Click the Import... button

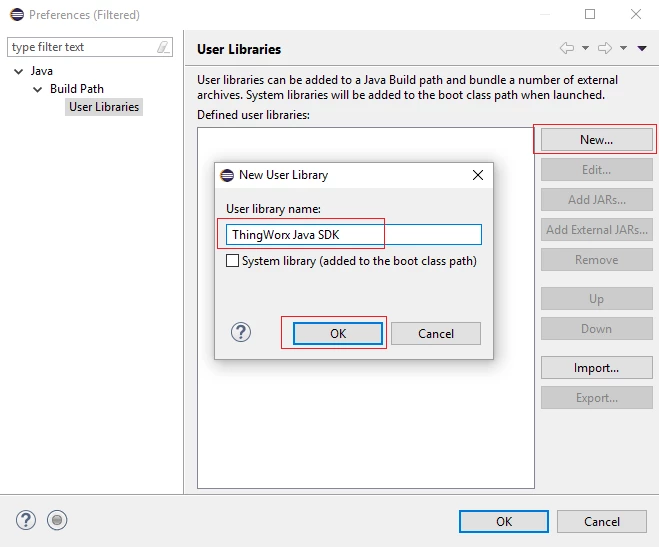596,368
